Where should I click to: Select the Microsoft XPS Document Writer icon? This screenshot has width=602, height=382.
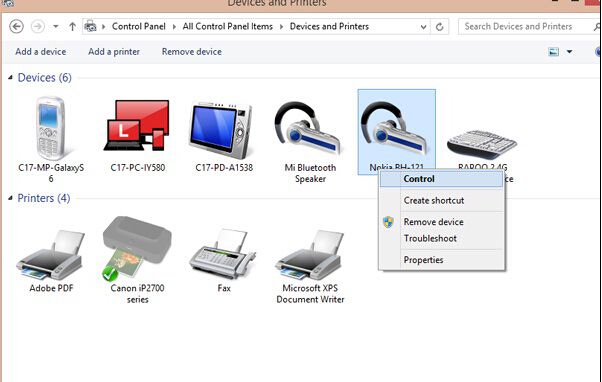click(x=309, y=255)
